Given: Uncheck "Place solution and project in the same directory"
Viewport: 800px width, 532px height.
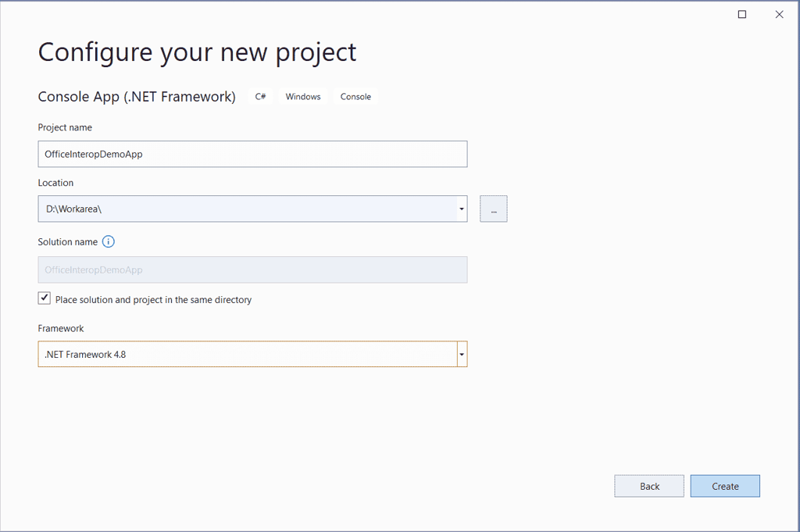Looking at the screenshot, I should coord(44,298).
